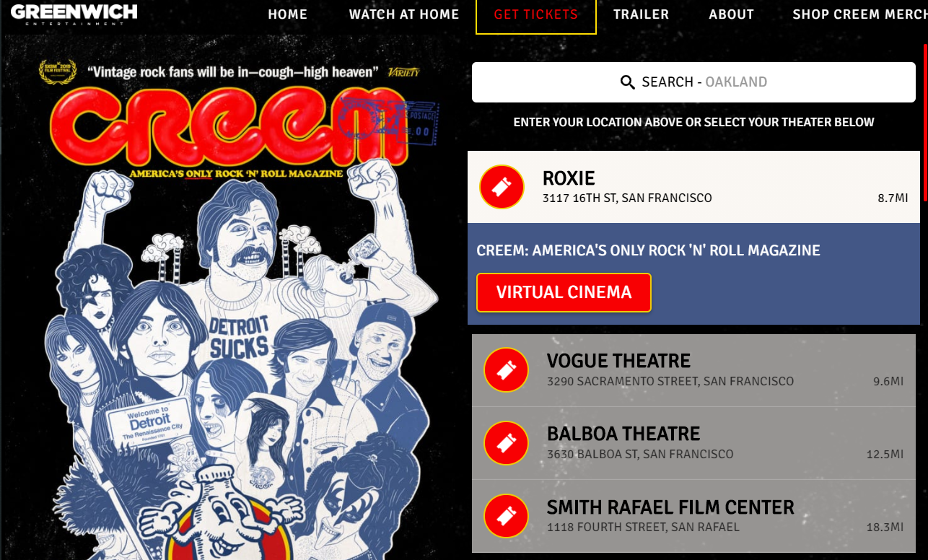Select the Get Tickets tab
This screenshot has width=928, height=560.
coord(536,16)
